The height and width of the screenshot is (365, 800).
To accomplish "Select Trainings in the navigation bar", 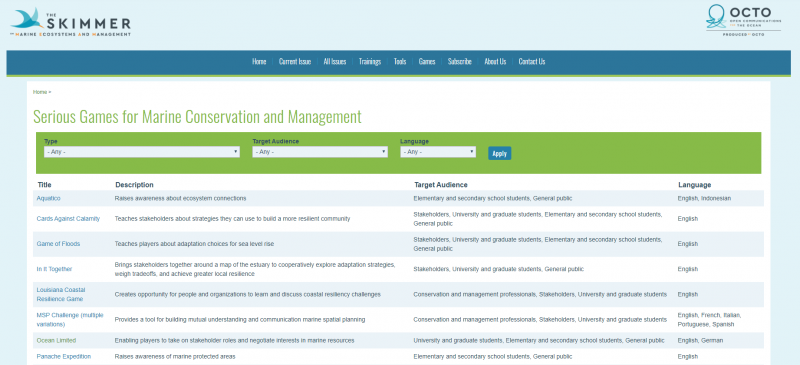I will coord(370,62).
